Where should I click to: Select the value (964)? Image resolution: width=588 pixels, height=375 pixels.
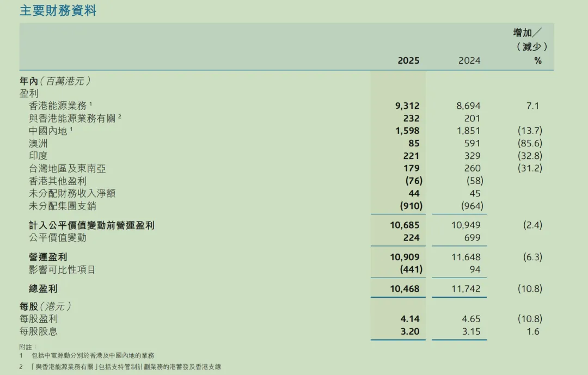472,206
